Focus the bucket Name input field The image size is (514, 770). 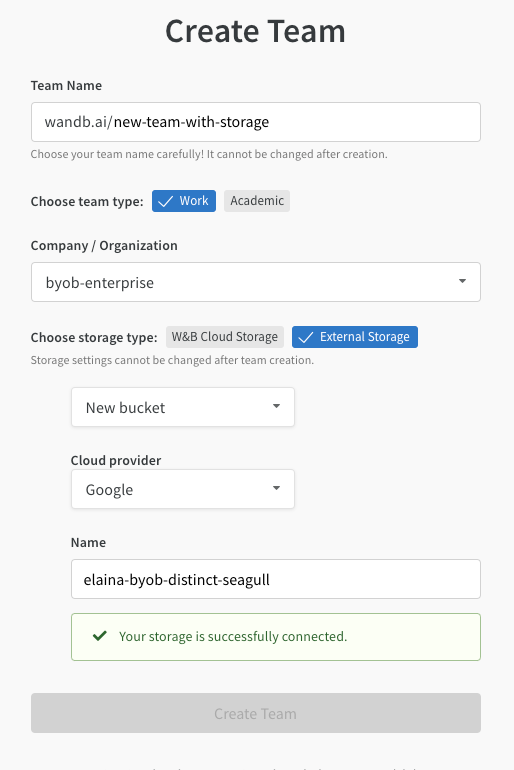pyautogui.click(x=276, y=579)
